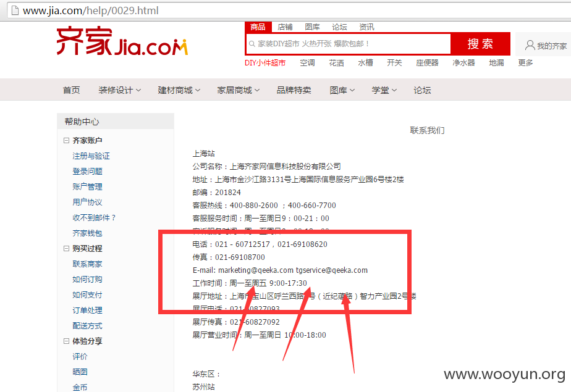Collapse the 体验分享 tree section

coord(66,341)
